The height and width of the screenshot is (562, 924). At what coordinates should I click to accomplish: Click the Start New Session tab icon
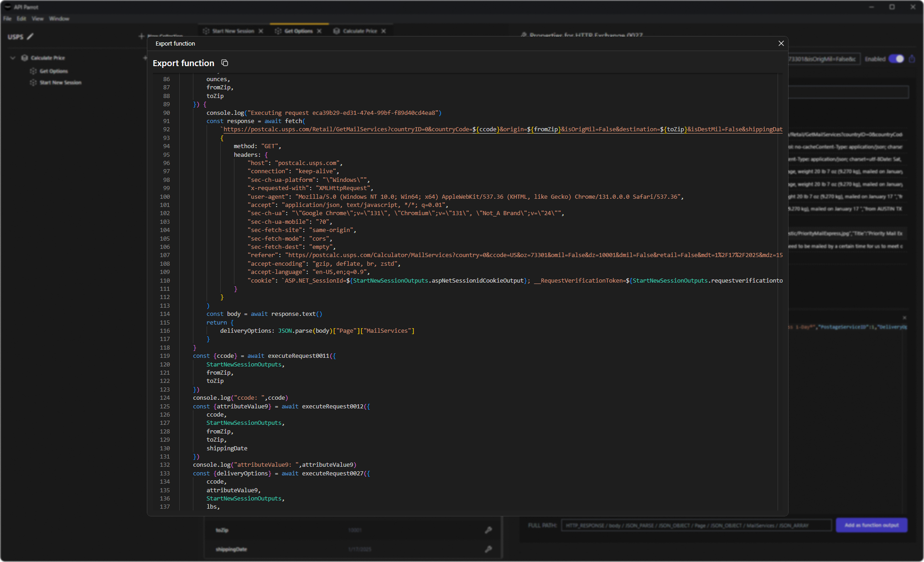click(206, 31)
